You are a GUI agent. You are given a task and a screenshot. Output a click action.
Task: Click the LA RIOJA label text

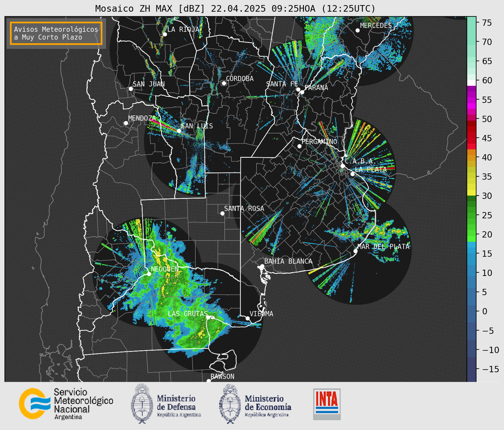click(183, 29)
